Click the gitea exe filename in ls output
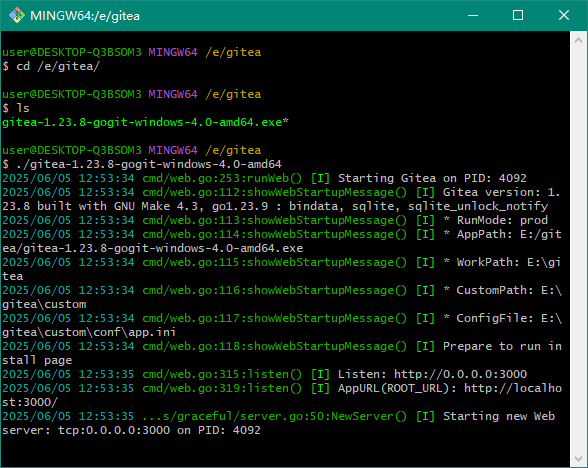Screen dimensions: 588x468 [145, 122]
